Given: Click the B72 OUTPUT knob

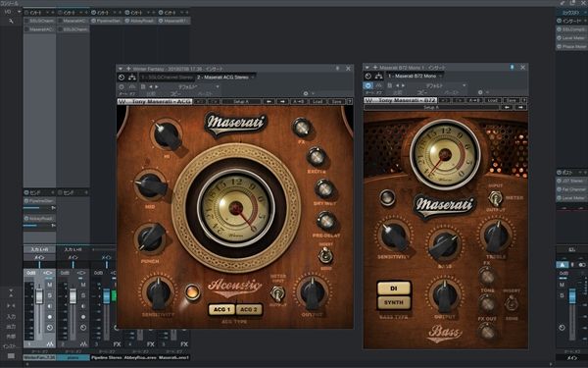Looking at the screenshot, I should (445, 294).
